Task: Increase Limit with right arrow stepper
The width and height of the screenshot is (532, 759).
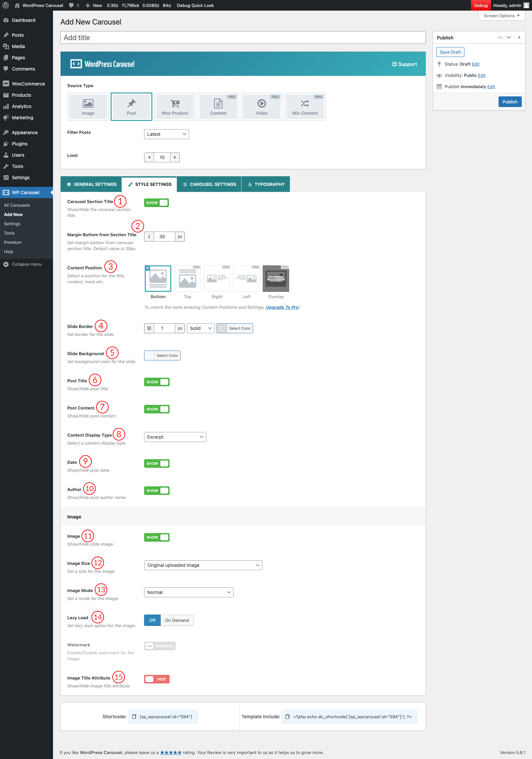Action: [x=175, y=157]
